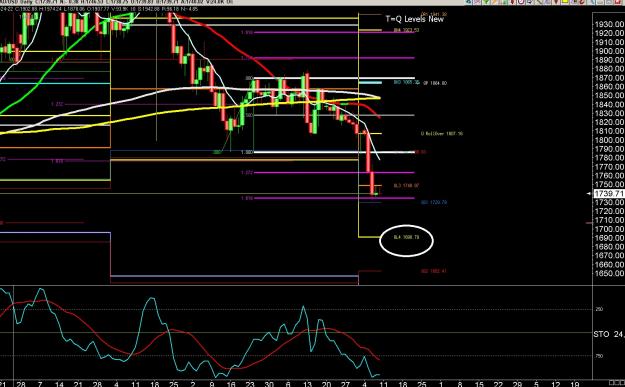
Task: Click the Q Rollover level label
Action: tap(442, 134)
